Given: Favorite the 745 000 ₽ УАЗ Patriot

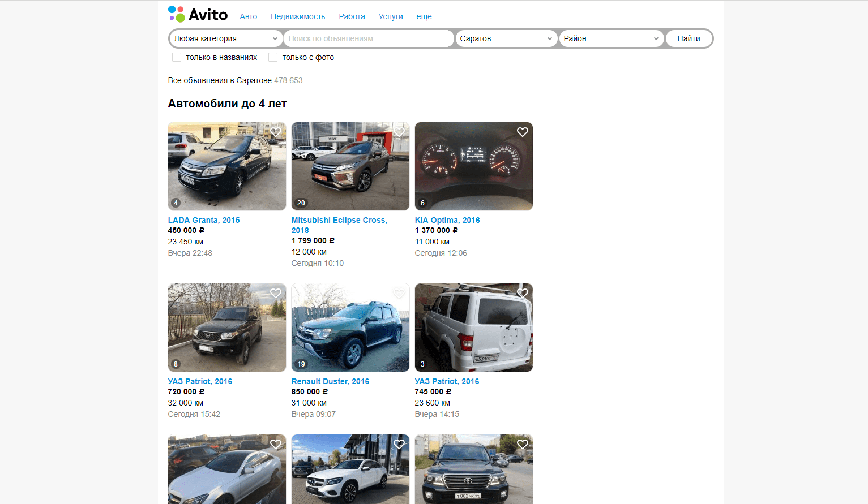Looking at the screenshot, I should (x=523, y=293).
